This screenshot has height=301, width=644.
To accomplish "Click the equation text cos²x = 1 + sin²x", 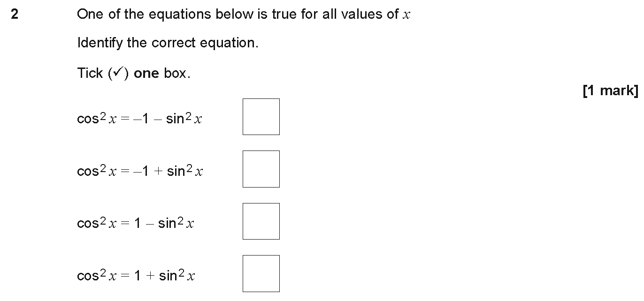I will pyautogui.click(x=136, y=276).
